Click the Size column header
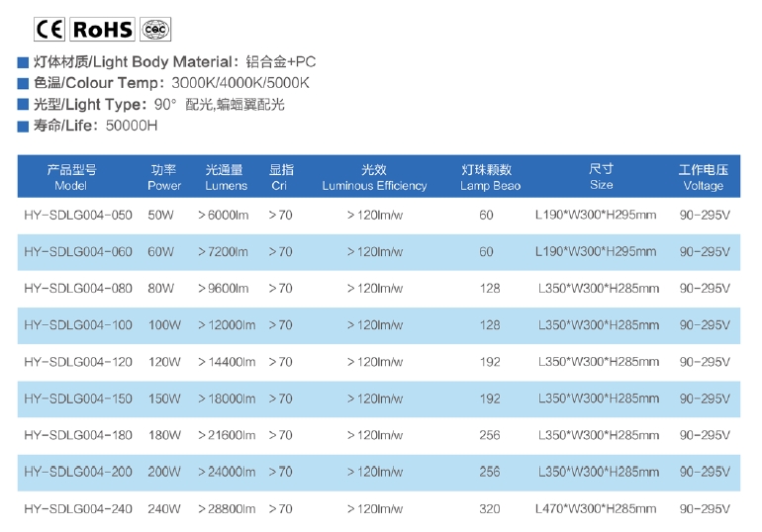762x532 pixels. [x=601, y=178]
